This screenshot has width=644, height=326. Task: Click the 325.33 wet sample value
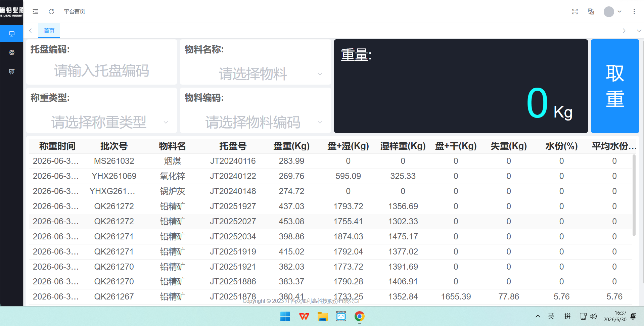[403, 176]
